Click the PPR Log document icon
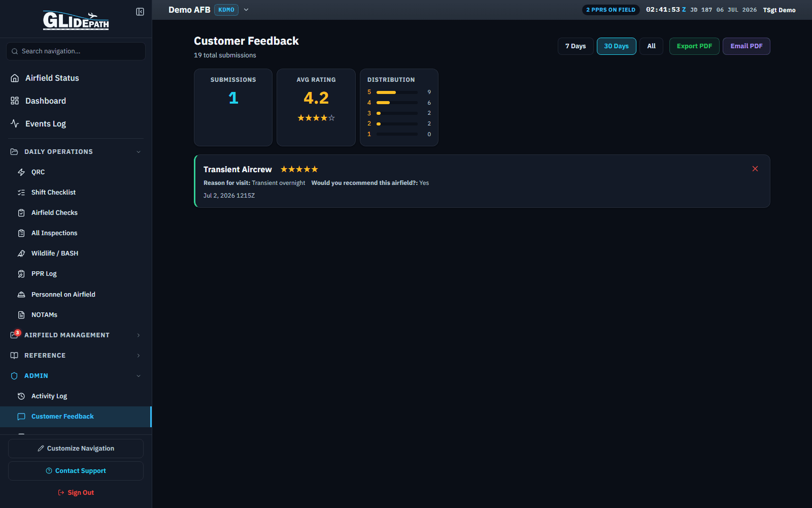 pos(21,274)
